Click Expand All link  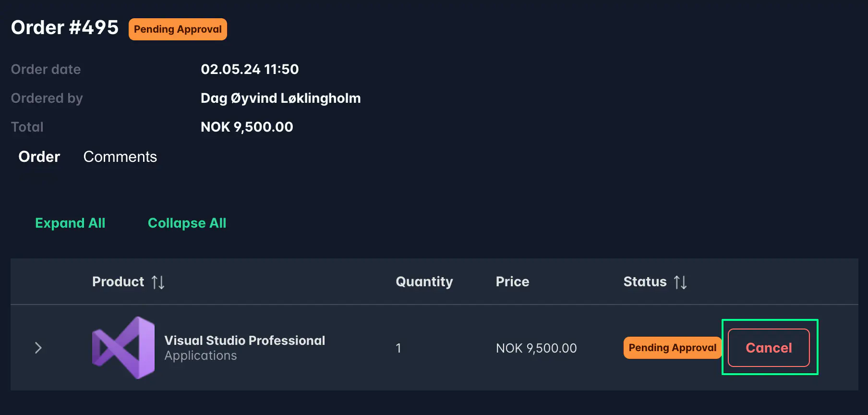click(x=70, y=223)
